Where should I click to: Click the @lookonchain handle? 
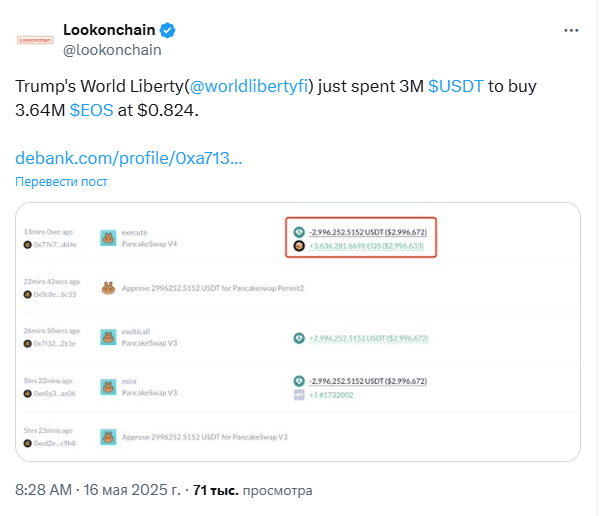[112, 50]
